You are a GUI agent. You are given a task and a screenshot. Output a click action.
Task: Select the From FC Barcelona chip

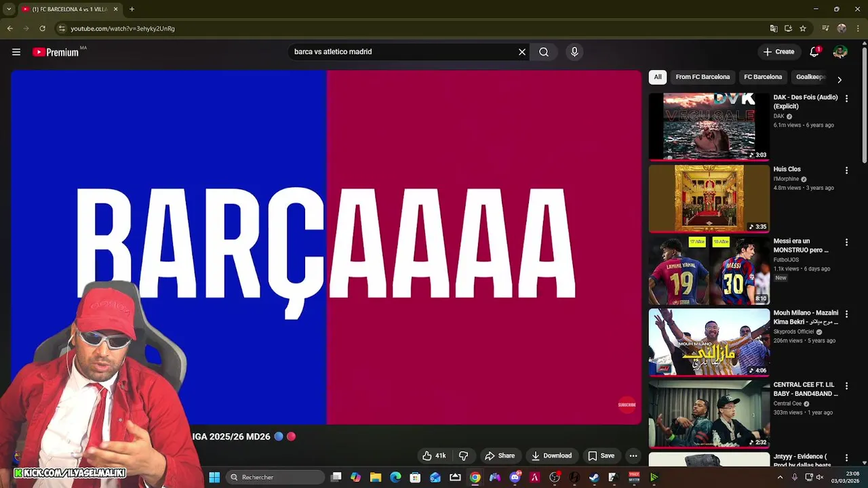tap(703, 77)
